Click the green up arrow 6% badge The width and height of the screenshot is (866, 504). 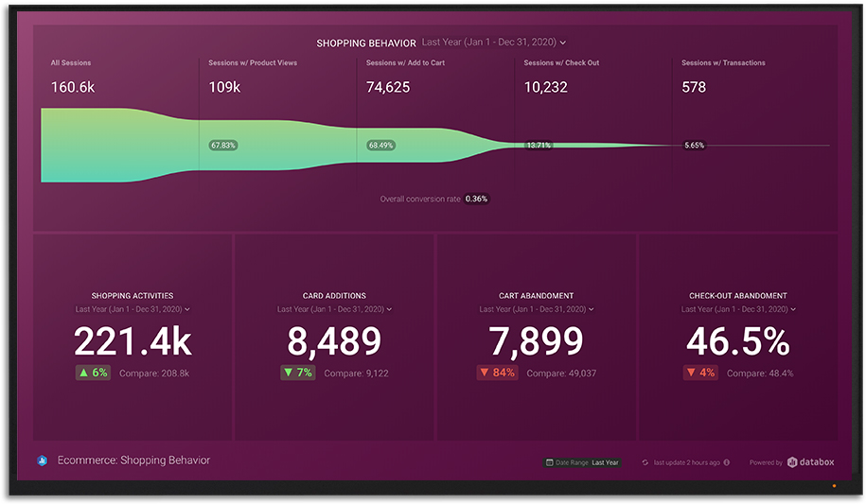click(94, 373)
